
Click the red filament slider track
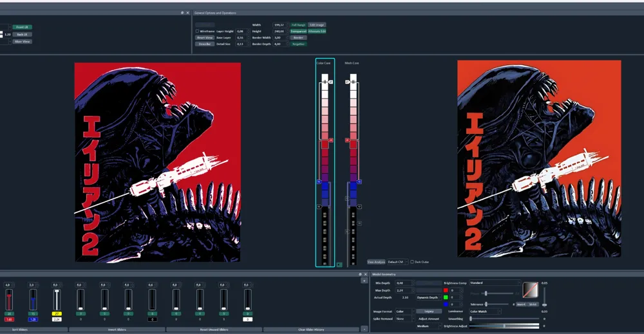tap(9, 300)
